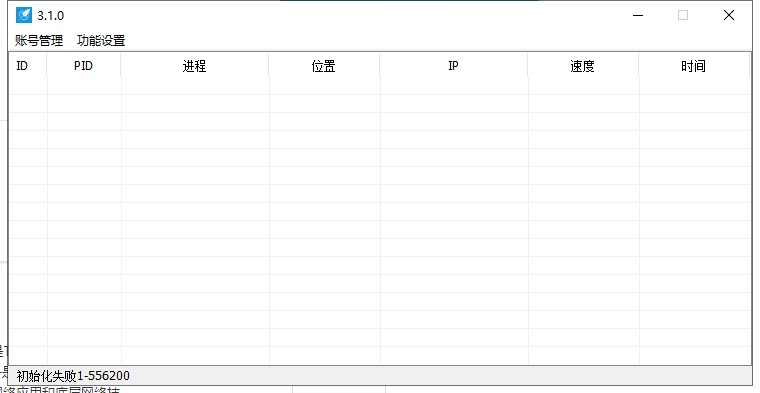Viewport: 760px width, 393px height.
Task: Click the 进程 column header
Action: 195,65
